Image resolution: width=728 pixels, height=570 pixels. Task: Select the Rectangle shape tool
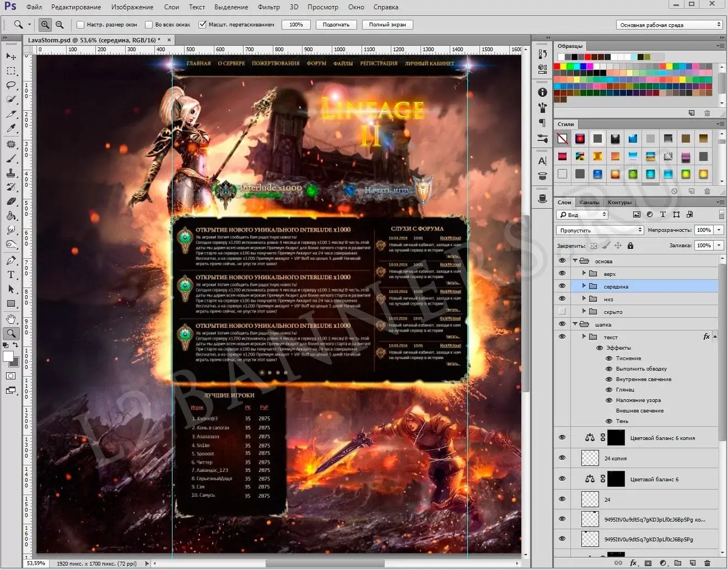10,303
